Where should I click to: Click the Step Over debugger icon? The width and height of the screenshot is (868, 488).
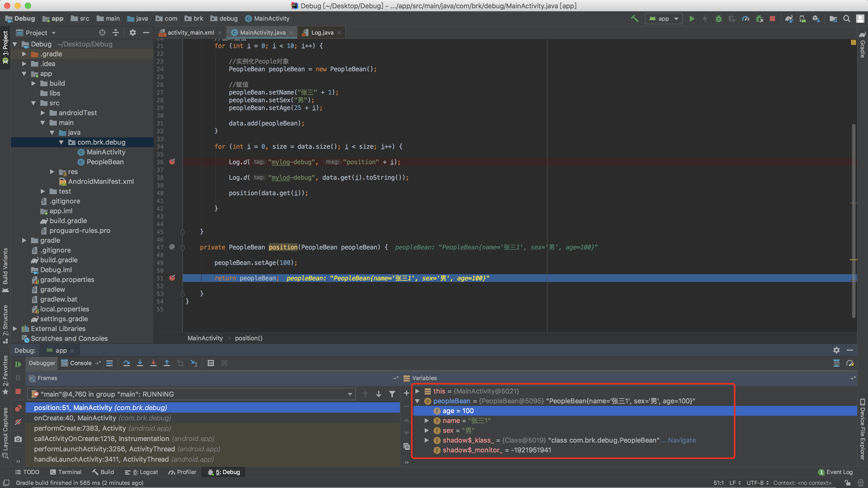pyautogui.click(x=126, y=363)
